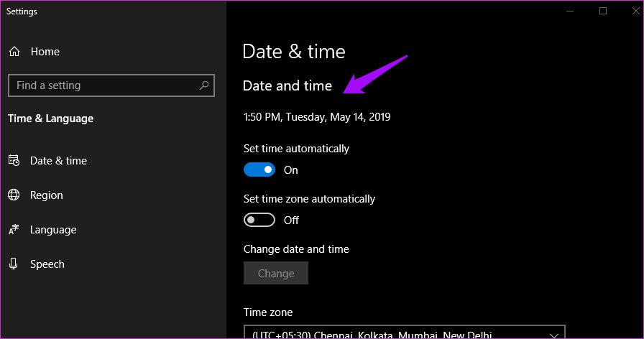644x339 pixels.
Task: Go to Region settings
Action: tap(47, 195)
